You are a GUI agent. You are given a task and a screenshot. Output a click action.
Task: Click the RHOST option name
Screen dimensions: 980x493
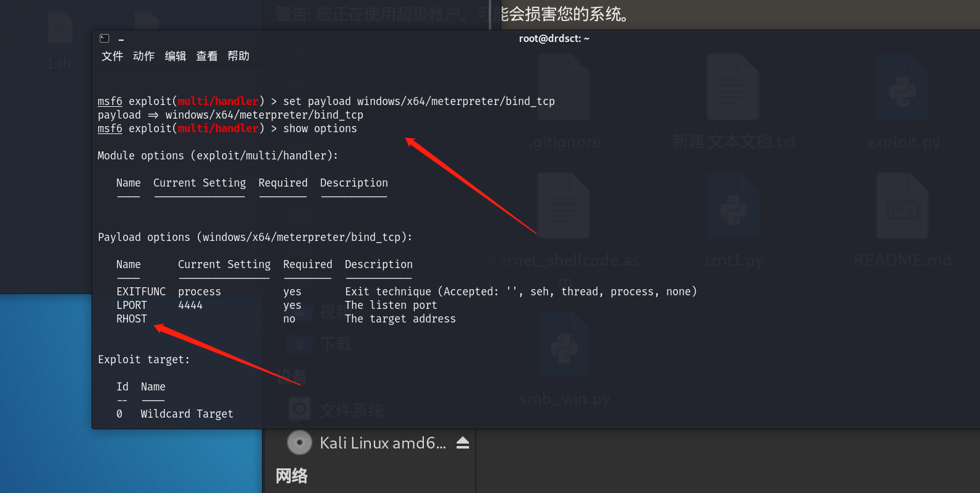coord(132,319)
